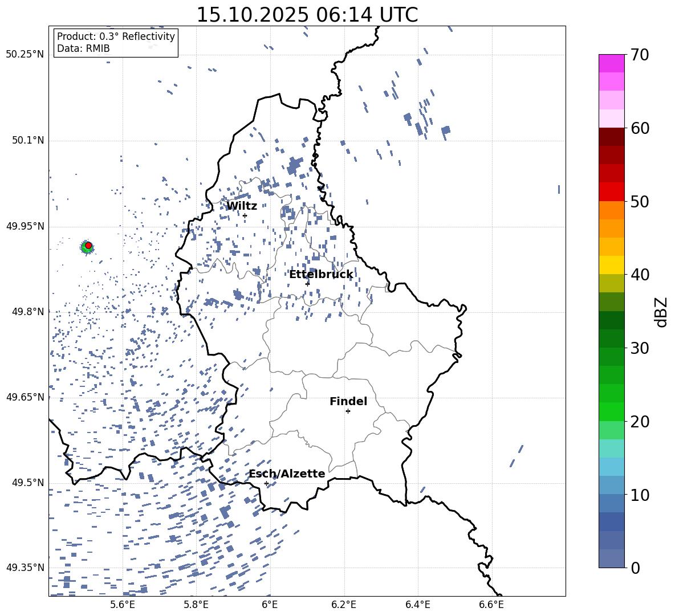675x616 pixels.
Task: Click the 6.6°E longitude label
Action: click(x=491, y=605)
